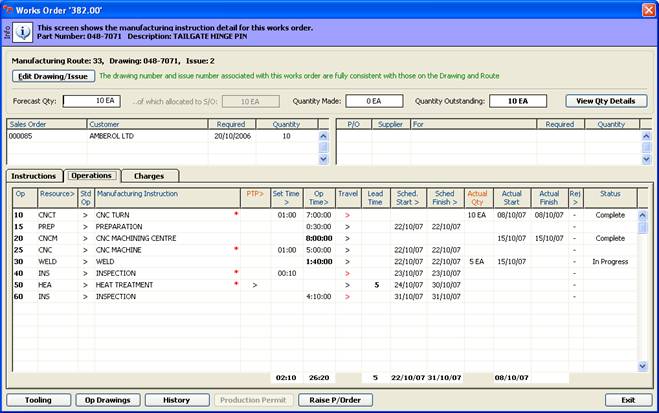Select sales order 000085 row
This screenshot has width=659, height=413.
(21, 135)
